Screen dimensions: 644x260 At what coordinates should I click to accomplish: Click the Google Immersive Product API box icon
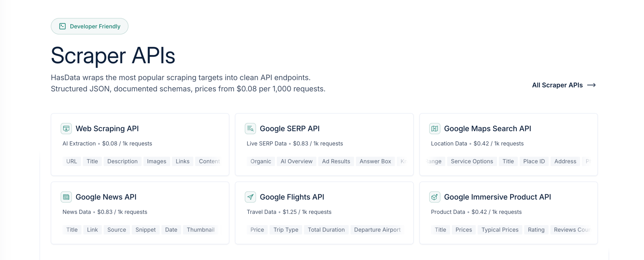point(434,197)
